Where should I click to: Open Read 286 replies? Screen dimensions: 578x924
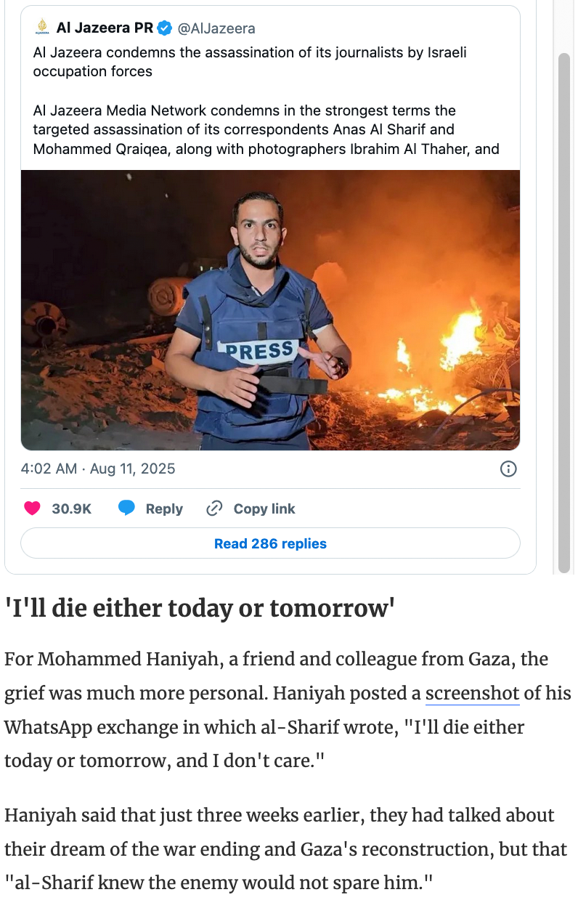pyautogui.click(x=270, y=543)
